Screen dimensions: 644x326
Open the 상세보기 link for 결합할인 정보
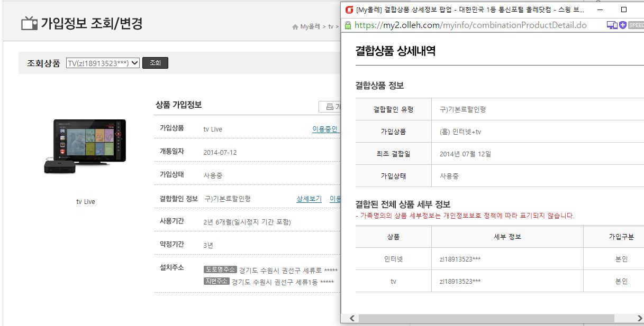click(309, 199)
